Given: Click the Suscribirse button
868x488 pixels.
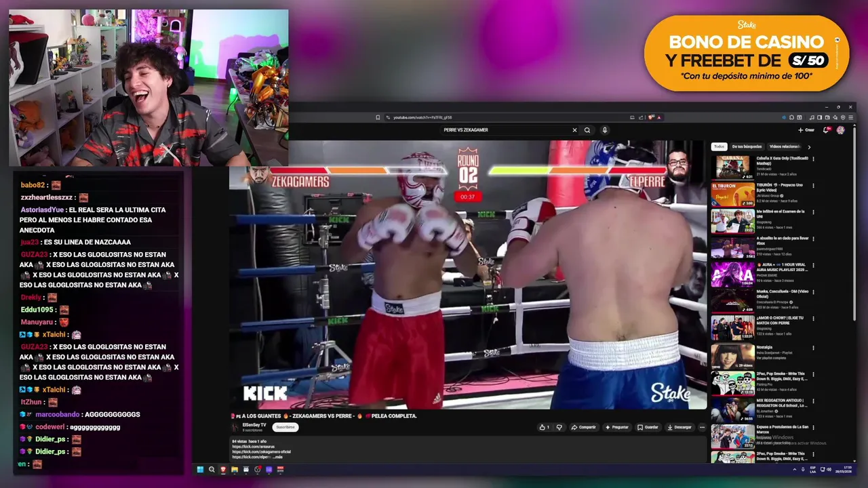Looking at the screenshot, I should [x=285, y=428].
